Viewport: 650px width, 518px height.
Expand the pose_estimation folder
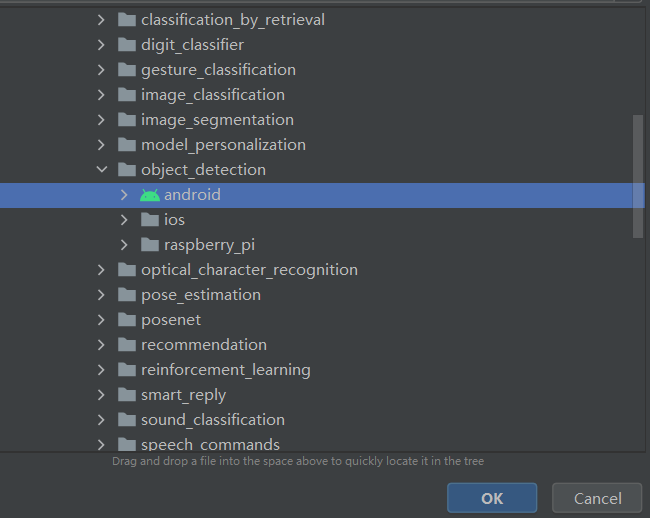click(x=101, y=295)
